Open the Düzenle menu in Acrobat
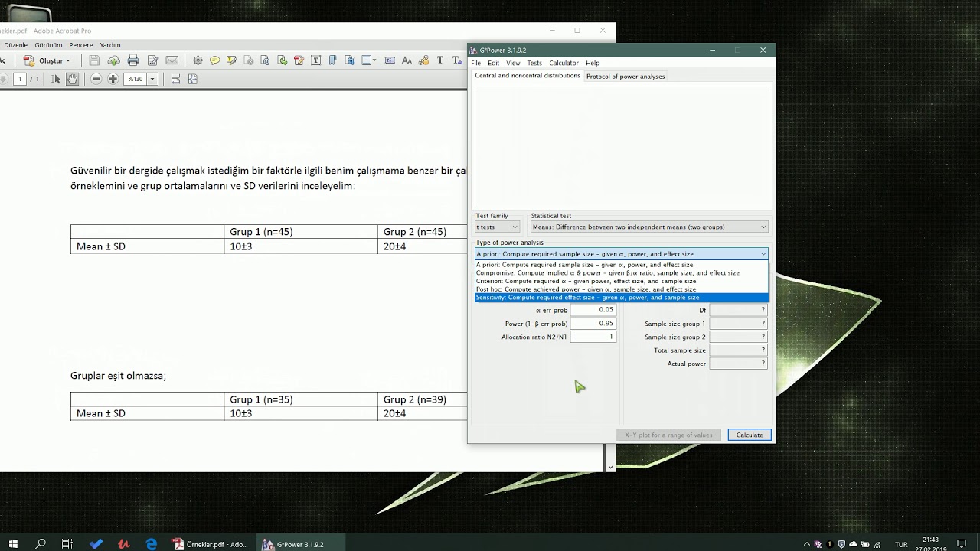Image resolution: width=980 pixels, height=551 pixels. tap(15, 45)
